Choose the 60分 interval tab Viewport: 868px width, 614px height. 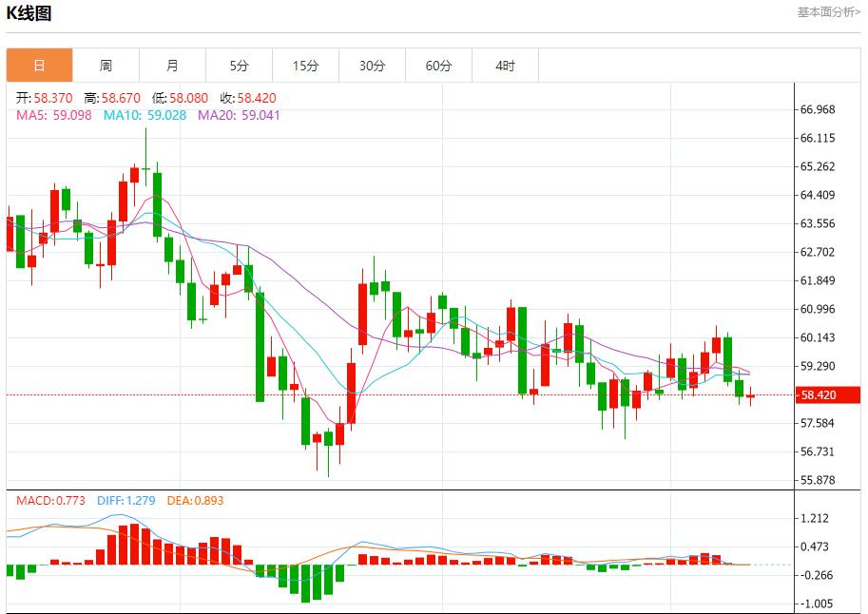[439, 66]
